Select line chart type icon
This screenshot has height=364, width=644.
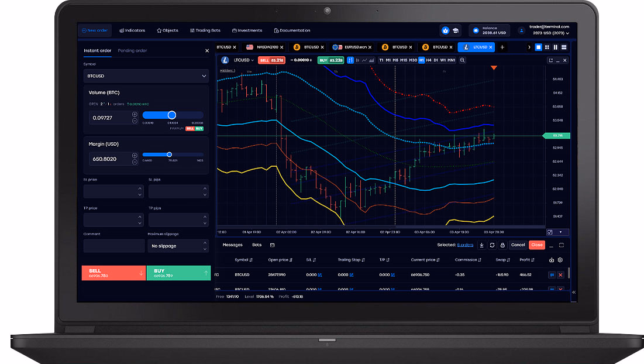point(364,60)
